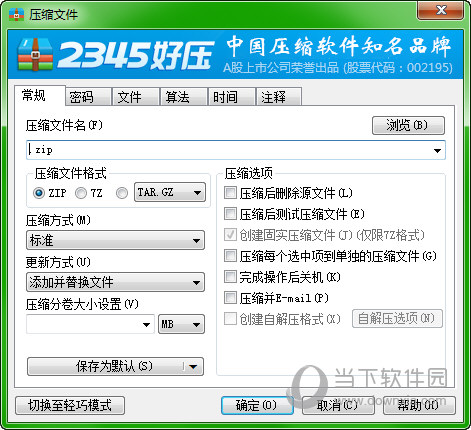Expand the 压缩方式 标准 dropdown
This screenshot has height=430, width=471.
point(115,240)
